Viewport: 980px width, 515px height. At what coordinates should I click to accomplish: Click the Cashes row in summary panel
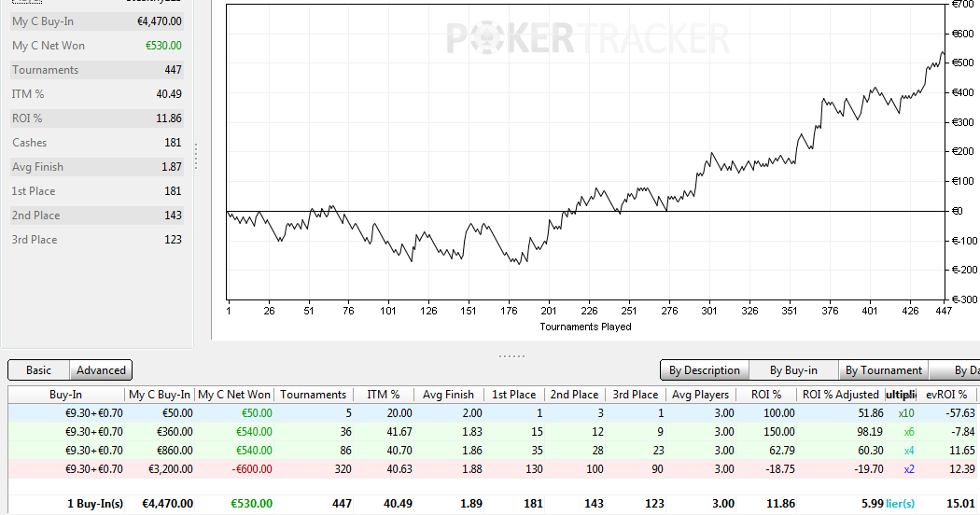coord(97,143)
